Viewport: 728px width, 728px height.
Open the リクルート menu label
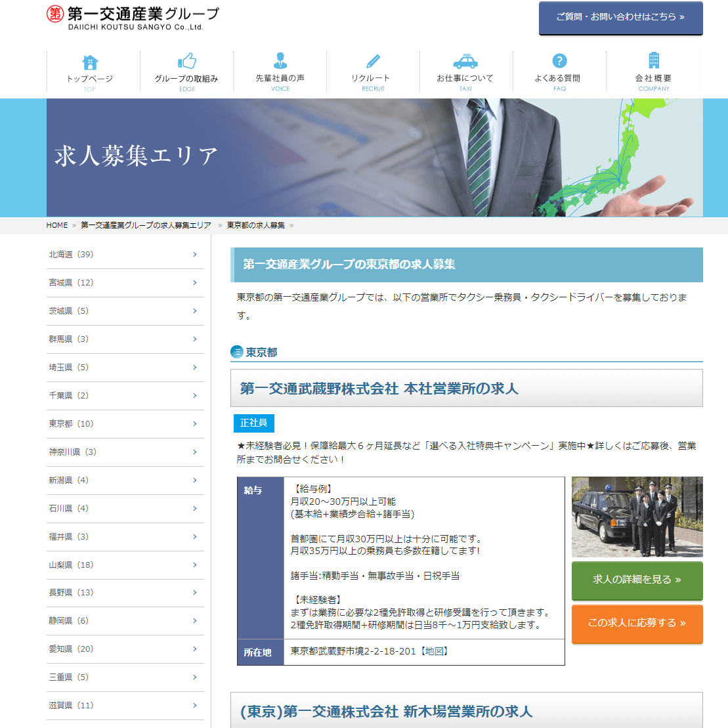370,78
